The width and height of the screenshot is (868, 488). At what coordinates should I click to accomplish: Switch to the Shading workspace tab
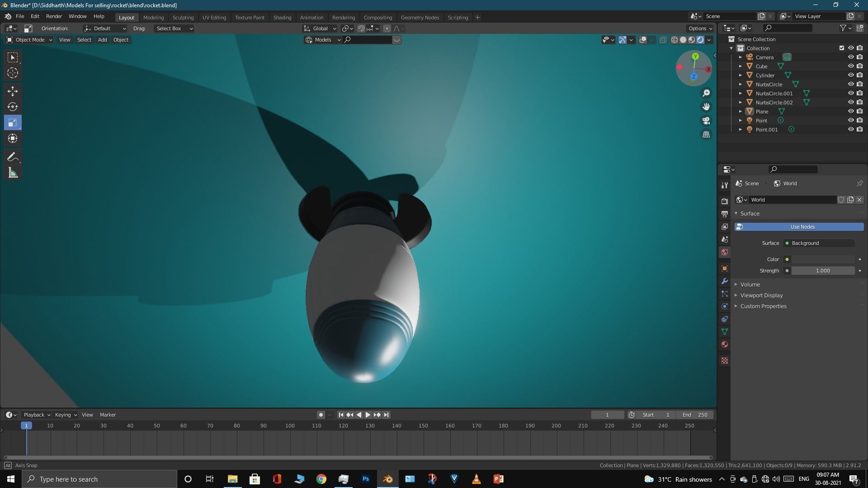[282, 18]
